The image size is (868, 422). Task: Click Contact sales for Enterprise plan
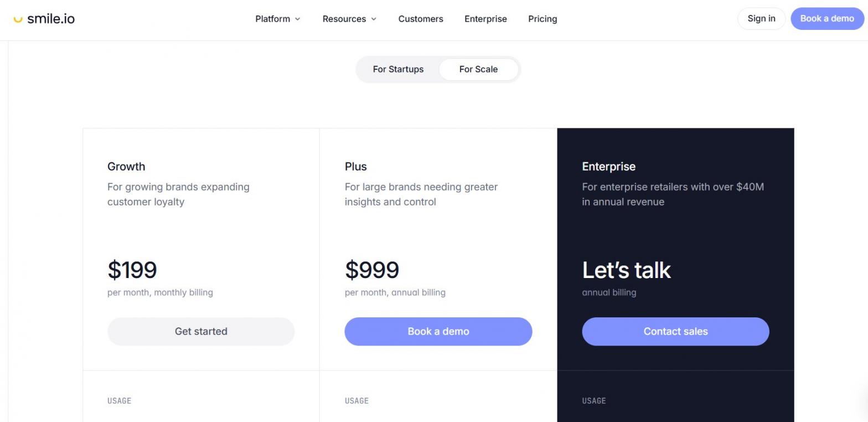(x=675, y=331)
